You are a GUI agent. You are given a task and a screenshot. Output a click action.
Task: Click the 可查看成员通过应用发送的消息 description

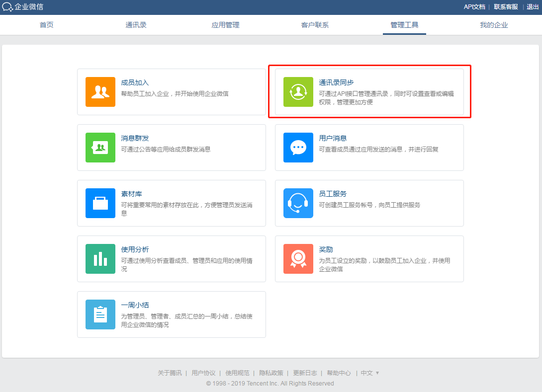point(378,149)
